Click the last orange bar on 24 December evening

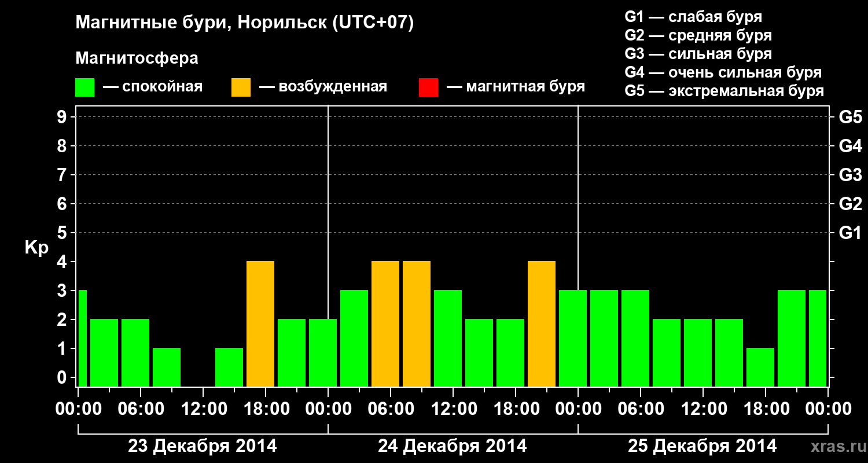542,324
